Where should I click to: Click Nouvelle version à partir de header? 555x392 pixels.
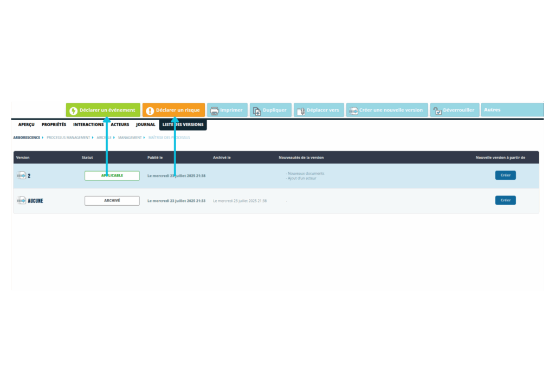500,158
